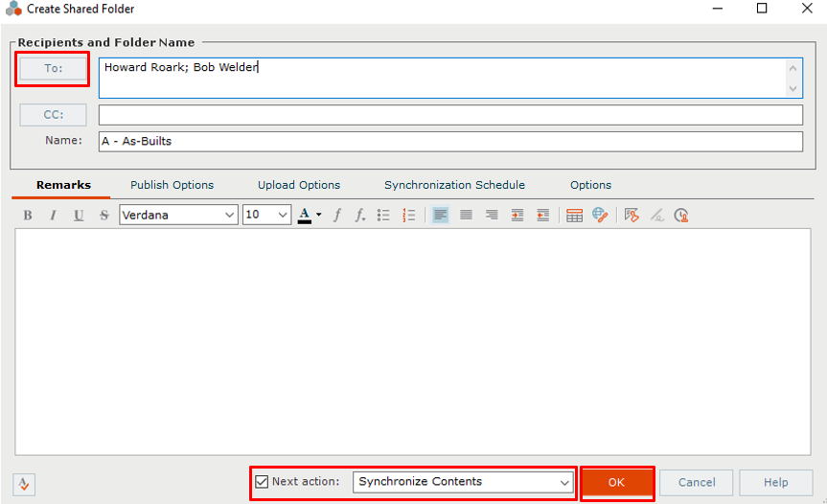Confirm with the OK button
The height and width of the screenshot is (504, 827).
tap(616, 482)
